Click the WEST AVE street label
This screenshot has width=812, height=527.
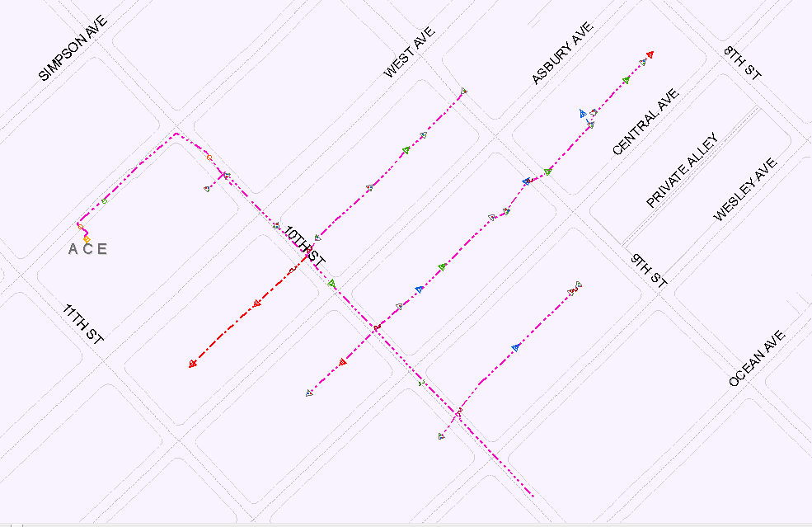409,53
